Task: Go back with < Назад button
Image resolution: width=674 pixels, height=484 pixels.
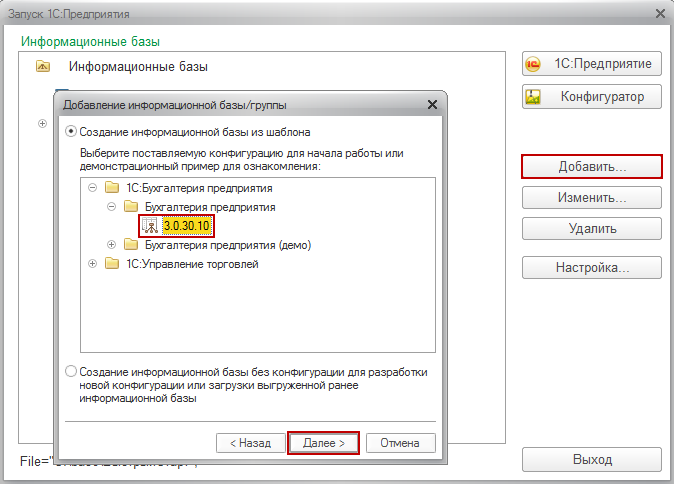Action: pos(251,443)
